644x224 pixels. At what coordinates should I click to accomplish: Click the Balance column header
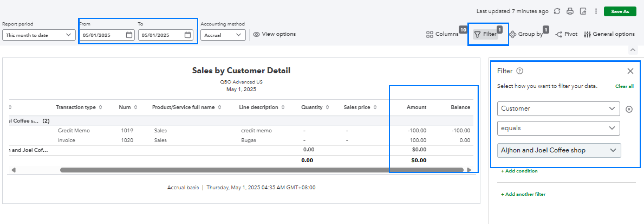pyautogui.click(x=460, y=107)
